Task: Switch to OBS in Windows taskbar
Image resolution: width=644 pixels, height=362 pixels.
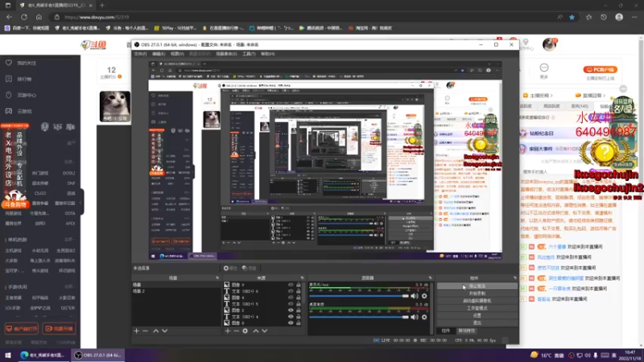Action: coord(97,355)
